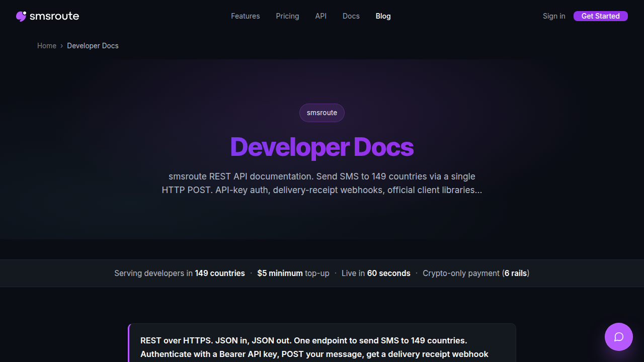
Task: Open the API nav item
Action: (x=321, y=16)
